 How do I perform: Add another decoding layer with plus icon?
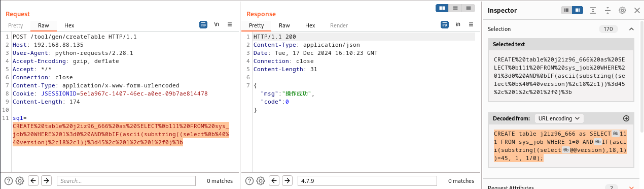(626, 118)
